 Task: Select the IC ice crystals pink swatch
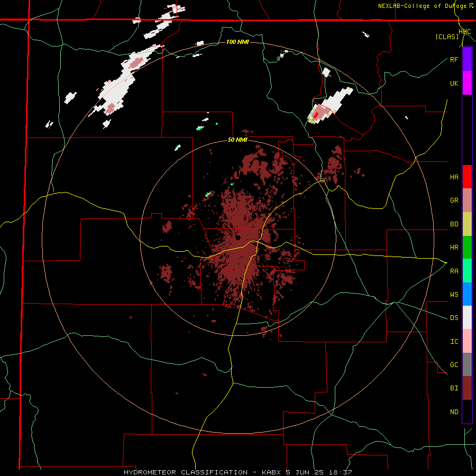(x=467, y=341)
